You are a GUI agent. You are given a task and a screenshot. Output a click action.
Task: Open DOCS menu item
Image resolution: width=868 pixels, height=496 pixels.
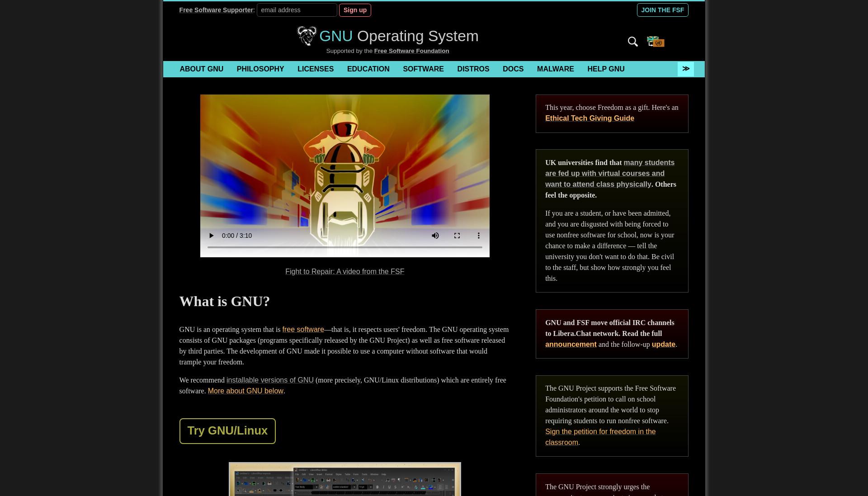click(x=513, y=69)
